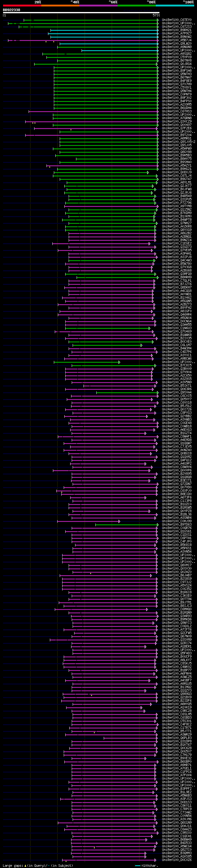Select hit UniRef100_A9TYM8
Image resolution: width=197 pixels, height=868 pixels.
[x=177, y=206]
